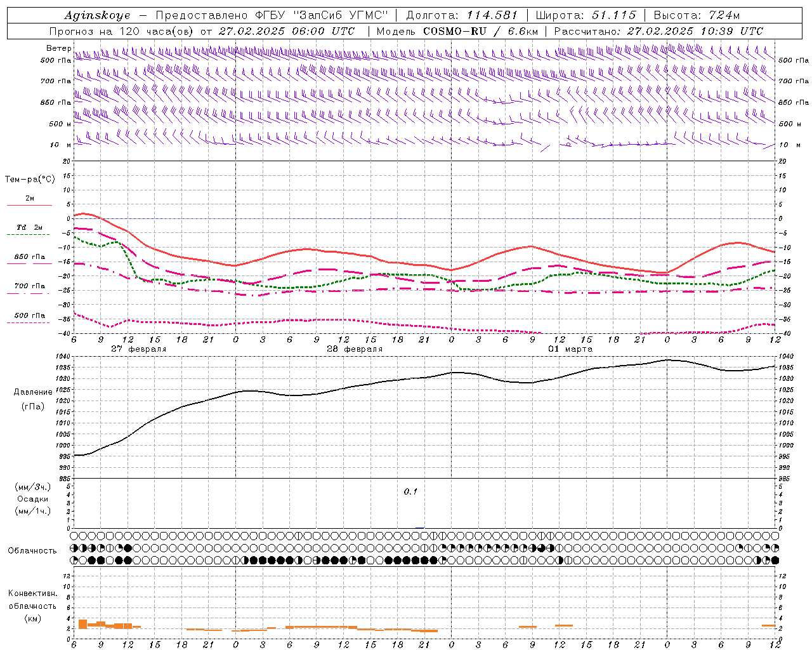Screen dimensions: 812x650
Task: Select the start time 27.02.2025 06:00 UTC
Action: 286,31
